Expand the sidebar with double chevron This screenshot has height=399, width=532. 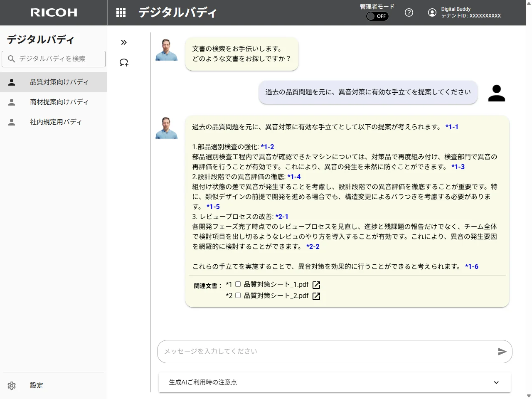pos(124,42)
